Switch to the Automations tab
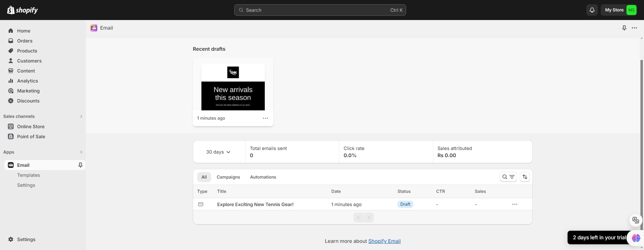Image resolution: width=644 pixels, height=250 pixels. [x=263, y=177]
